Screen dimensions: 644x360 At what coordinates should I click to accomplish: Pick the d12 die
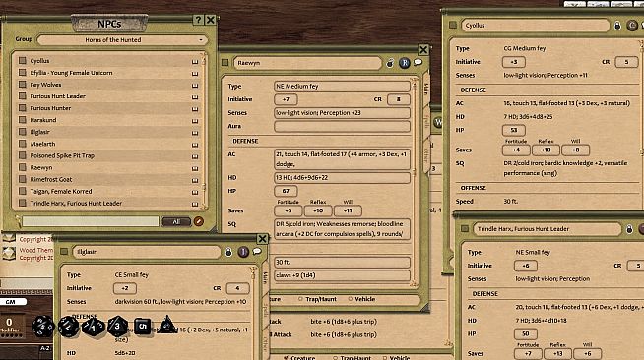coord(68,327)
